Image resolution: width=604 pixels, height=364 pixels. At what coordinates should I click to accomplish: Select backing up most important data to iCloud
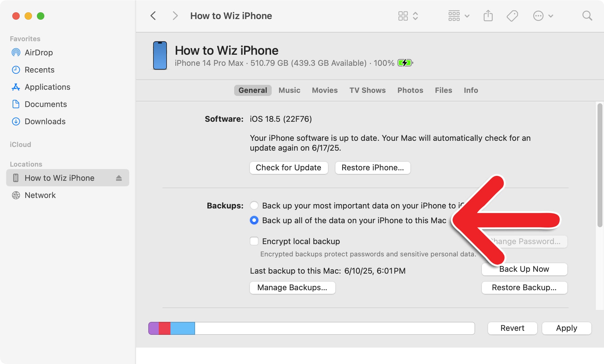pyautogui.click(x=254, y=205)
